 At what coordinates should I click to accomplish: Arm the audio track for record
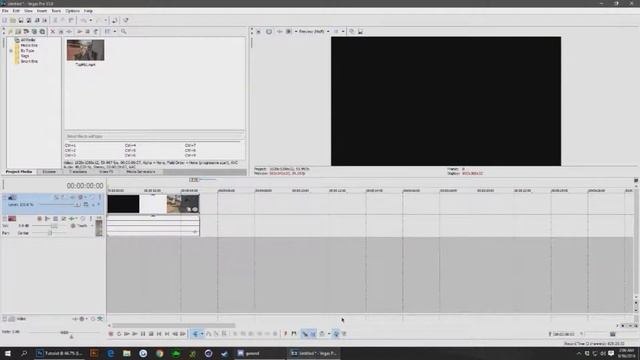point(39,219)
